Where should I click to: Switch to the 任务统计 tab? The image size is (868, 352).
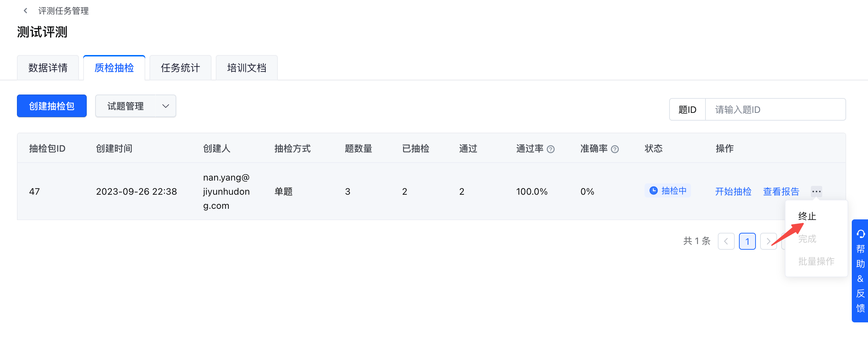tap(180, 68)
